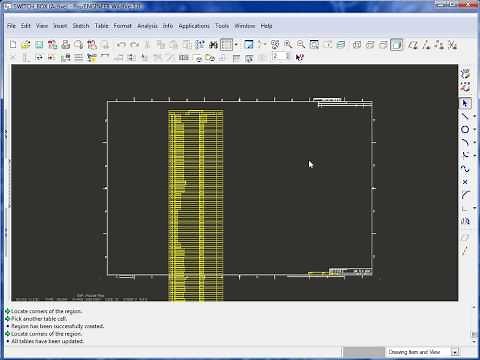The height and width of the screenshot is (360, 480).
Task: Select the arrow Select tool in sketcher toolbar
Action: tap(465, 103)
